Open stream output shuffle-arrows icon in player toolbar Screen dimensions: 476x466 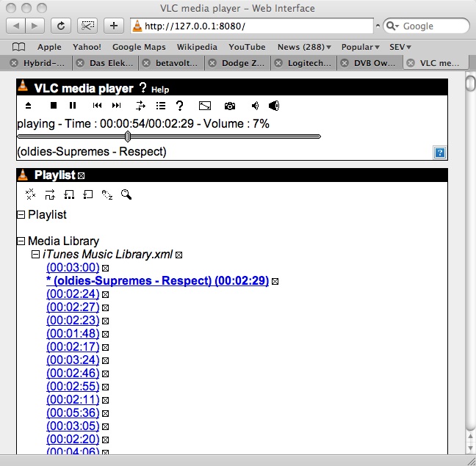pos(140,106)
